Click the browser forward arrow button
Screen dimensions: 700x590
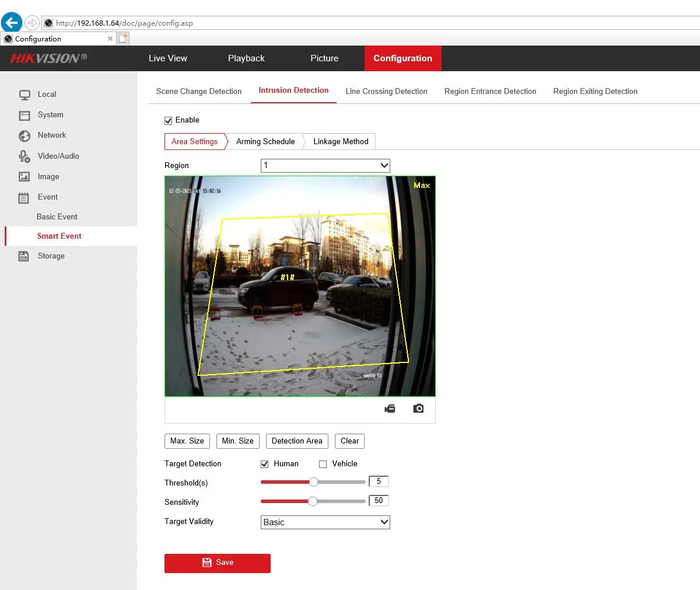(x=32, y=23)
